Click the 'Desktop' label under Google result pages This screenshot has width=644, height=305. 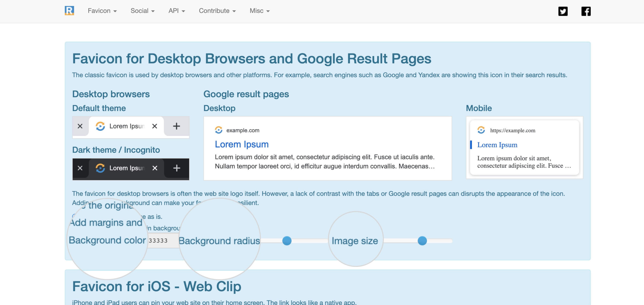point(219,108)
